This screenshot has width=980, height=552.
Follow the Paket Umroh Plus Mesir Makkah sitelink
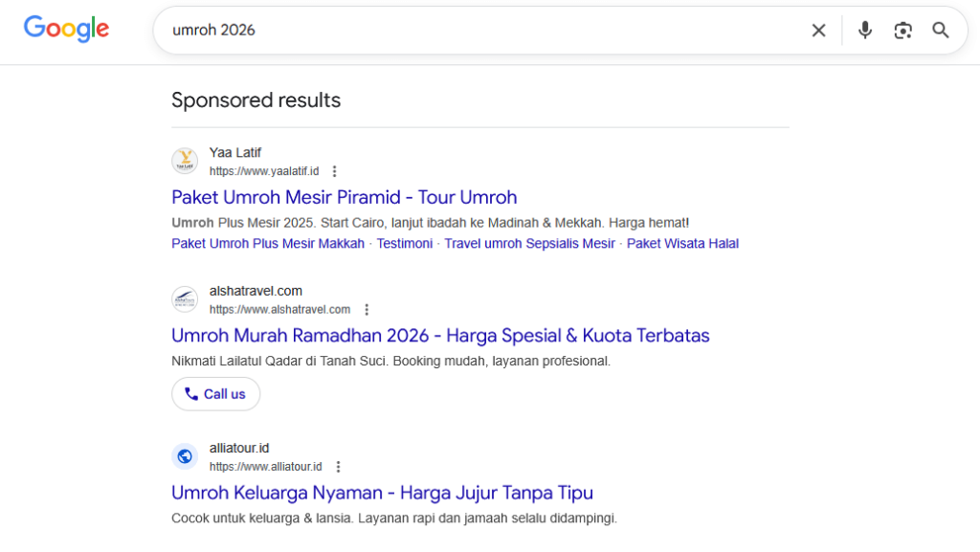pos(268,244)
